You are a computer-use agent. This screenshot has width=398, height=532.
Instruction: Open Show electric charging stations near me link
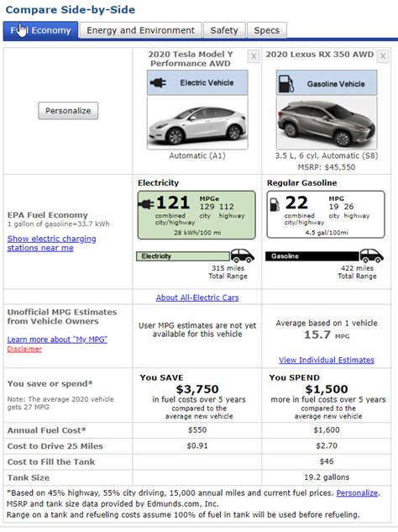click(51, 243)
